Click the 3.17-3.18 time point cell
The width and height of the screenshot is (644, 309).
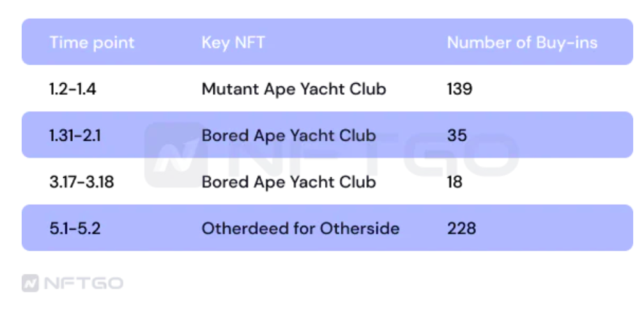click(x=80, y=182)
